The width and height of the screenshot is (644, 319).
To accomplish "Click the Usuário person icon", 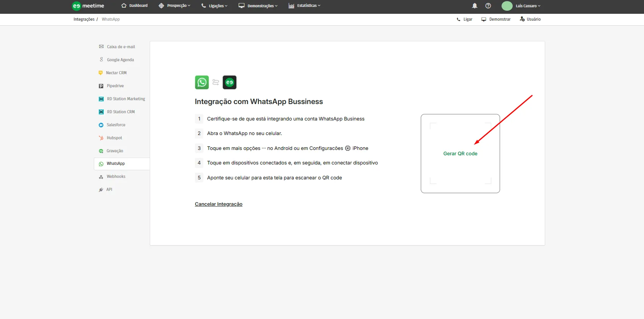I will coord(522,19).
